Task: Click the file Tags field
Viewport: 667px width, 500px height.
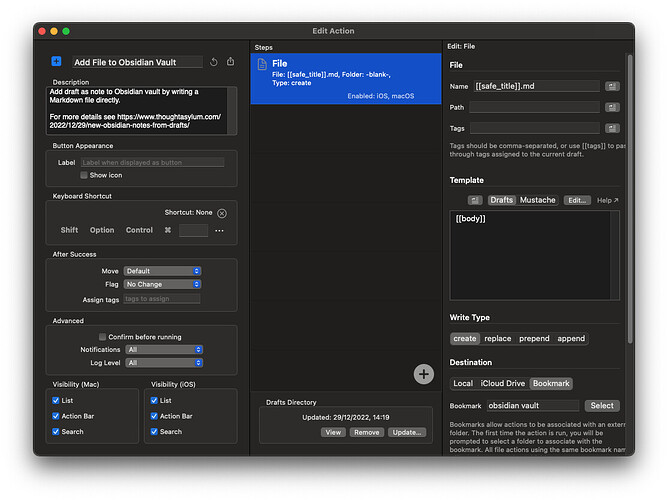Action: 535,128
